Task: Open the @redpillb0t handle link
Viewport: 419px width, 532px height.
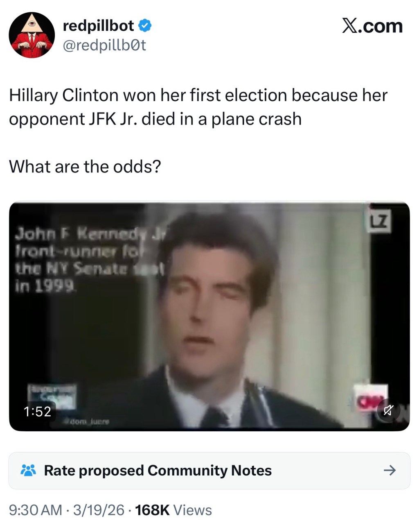Action: coord(104,45)
